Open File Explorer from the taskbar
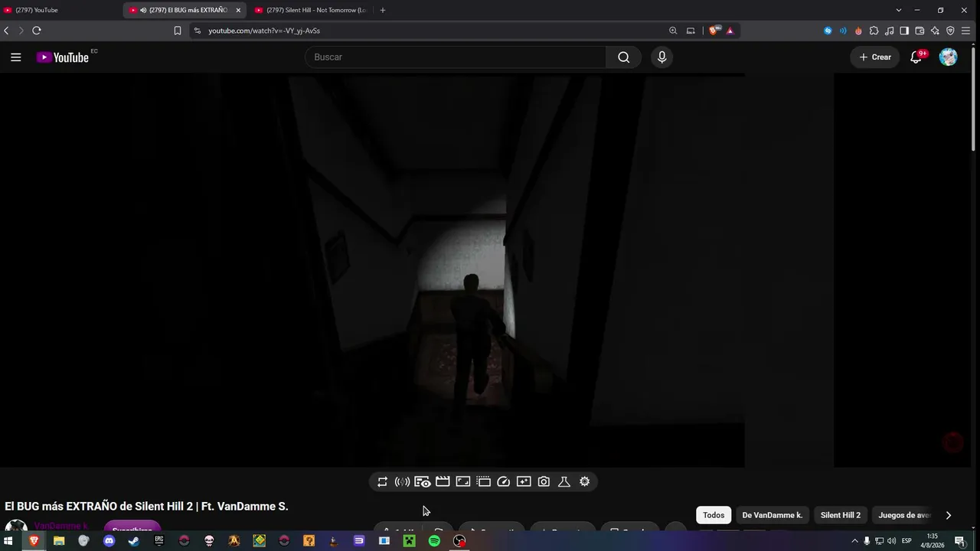This screenshot has width=980, height=551. pos(59,541)
